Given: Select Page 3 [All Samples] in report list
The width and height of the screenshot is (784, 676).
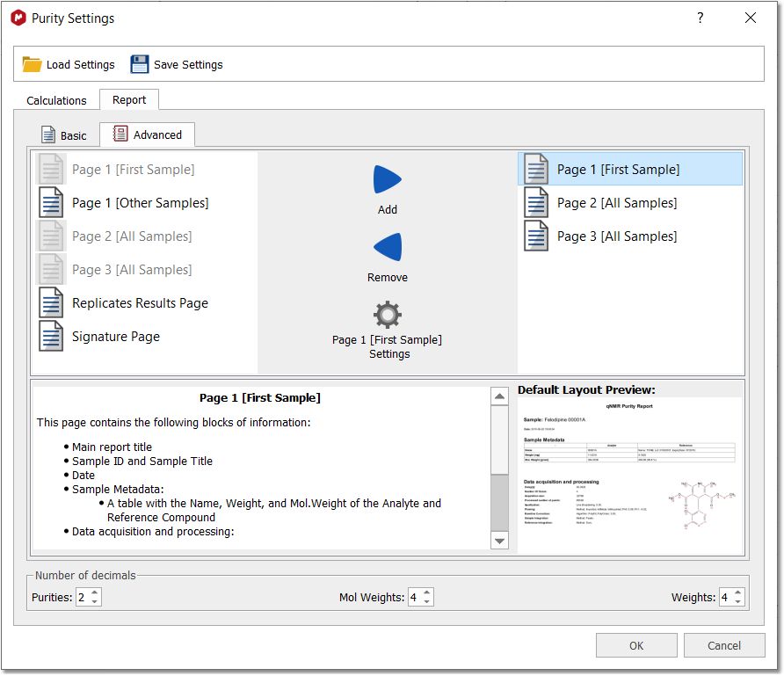Looking at the screenshot, I should click(x=629, y=236).
